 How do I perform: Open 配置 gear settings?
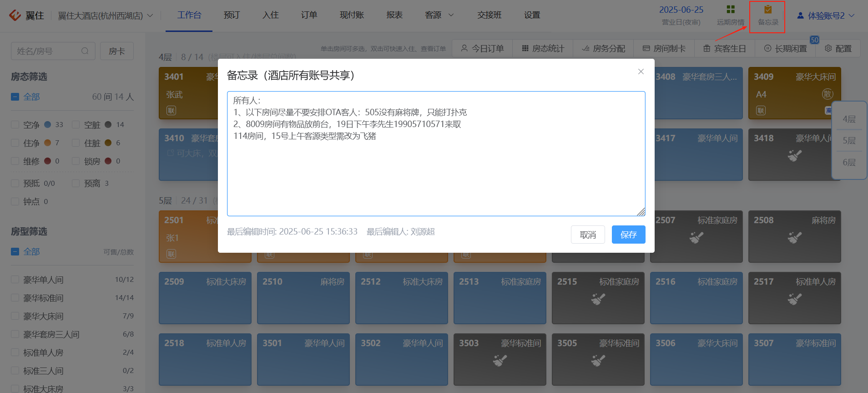828,48
